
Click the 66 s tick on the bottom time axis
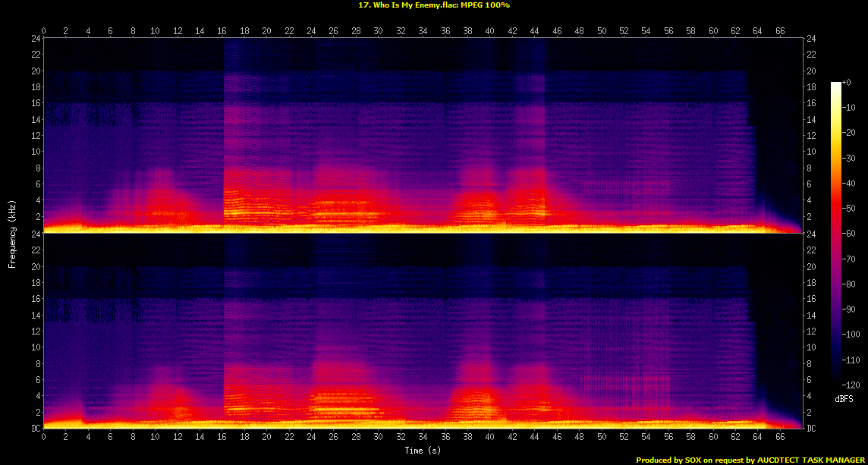pyautogui.click(x=780, y=436)
